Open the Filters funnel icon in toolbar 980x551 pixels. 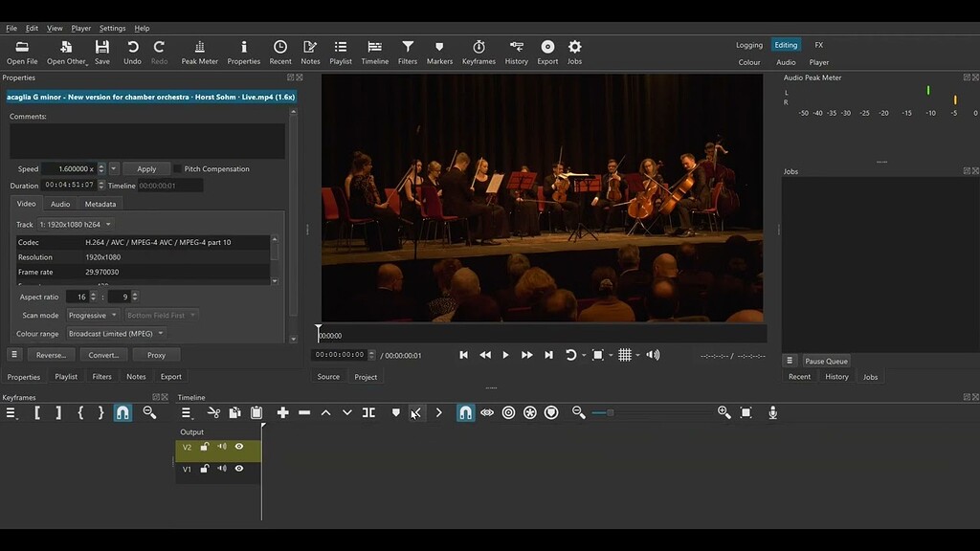pyautogui.click(x=408, y=52)
